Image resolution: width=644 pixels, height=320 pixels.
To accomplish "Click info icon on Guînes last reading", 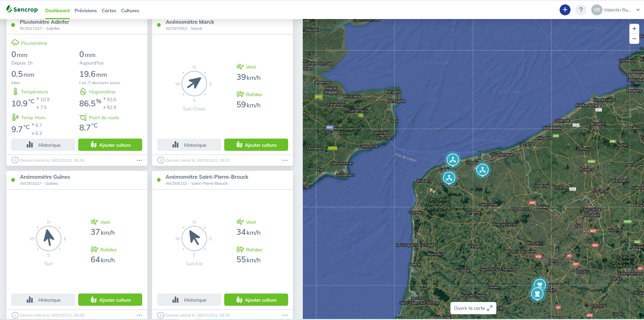I will click(x=15, y=315).
